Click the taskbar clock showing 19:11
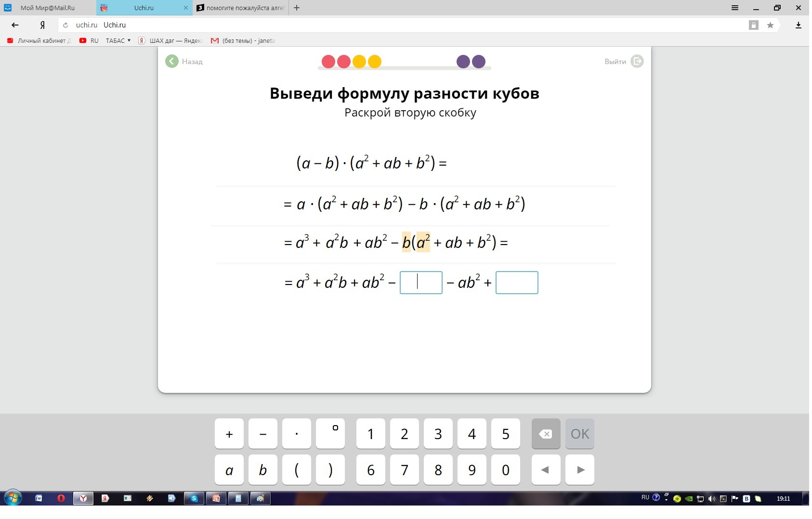 coord(783,499)
